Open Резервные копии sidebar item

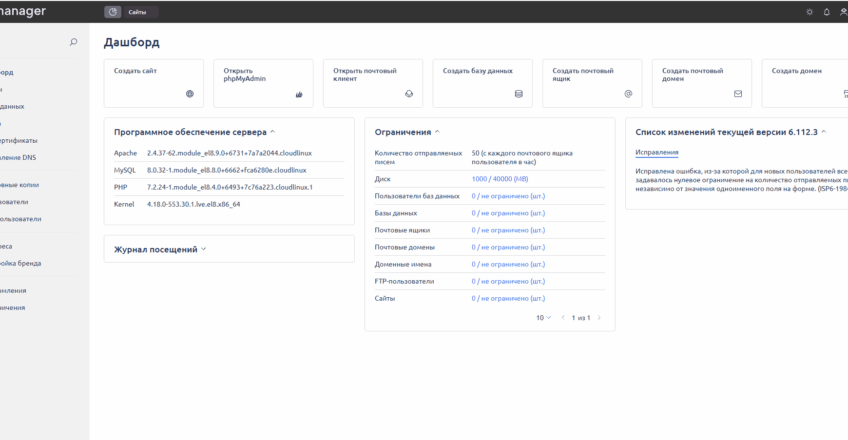coord(19,185)
